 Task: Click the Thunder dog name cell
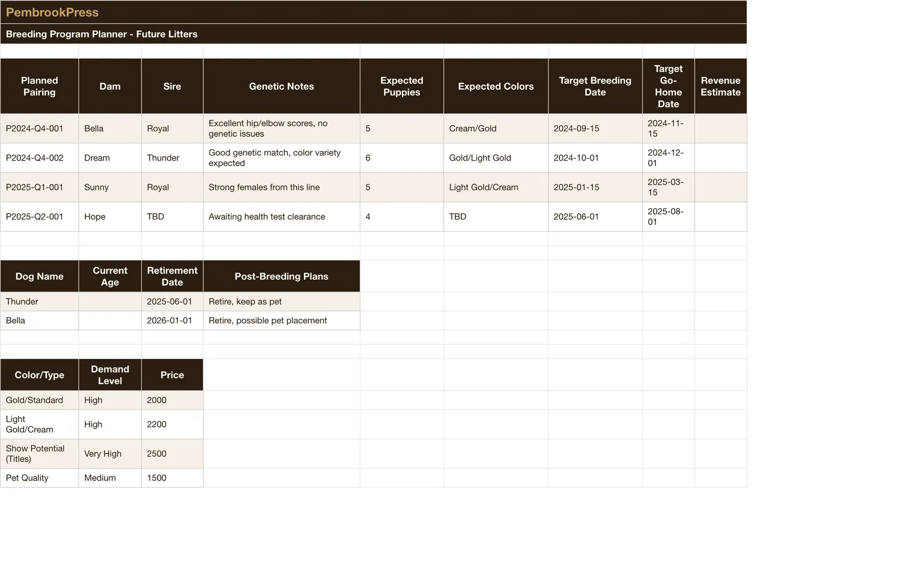(39, 302)
